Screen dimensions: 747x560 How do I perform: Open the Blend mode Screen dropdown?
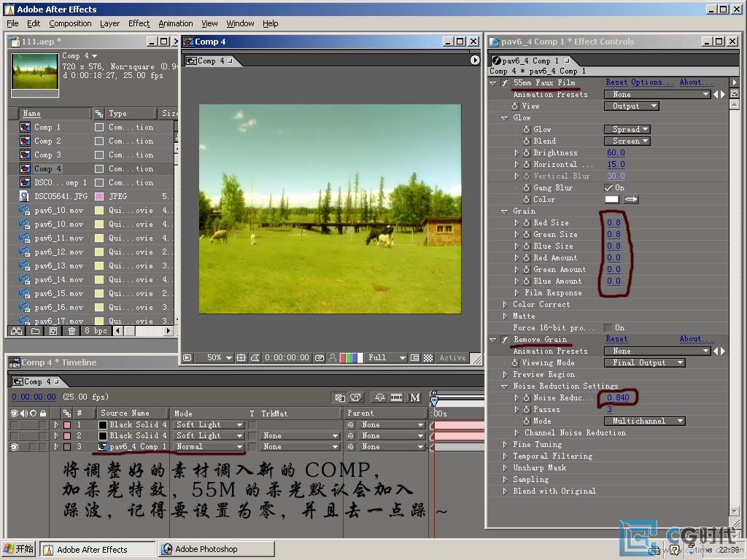(x=627, y=141)
